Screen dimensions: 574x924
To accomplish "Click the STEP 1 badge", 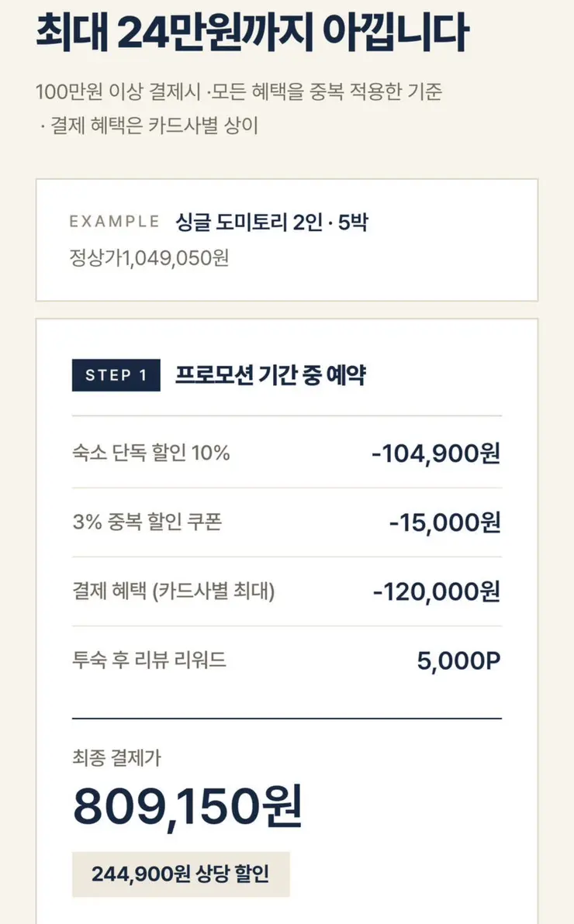I will (116, 374).
